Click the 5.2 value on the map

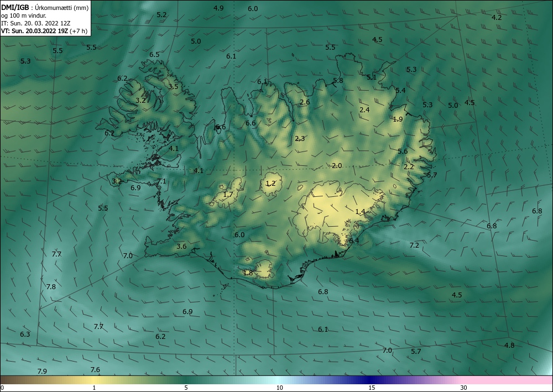tap(161, 14)
